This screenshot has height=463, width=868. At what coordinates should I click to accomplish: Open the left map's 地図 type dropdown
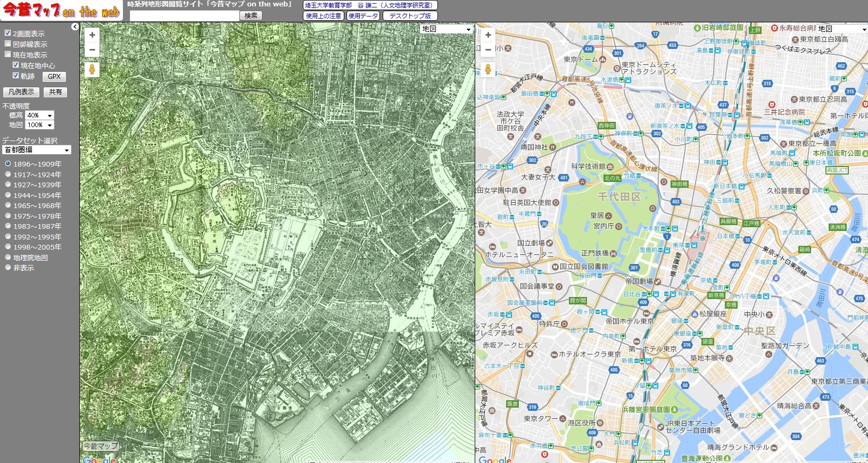447,29
